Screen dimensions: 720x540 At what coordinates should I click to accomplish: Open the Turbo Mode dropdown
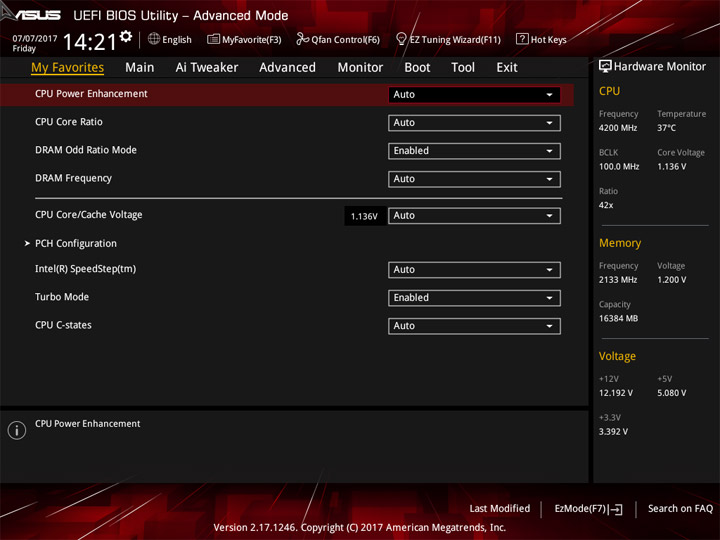point(474,298)
